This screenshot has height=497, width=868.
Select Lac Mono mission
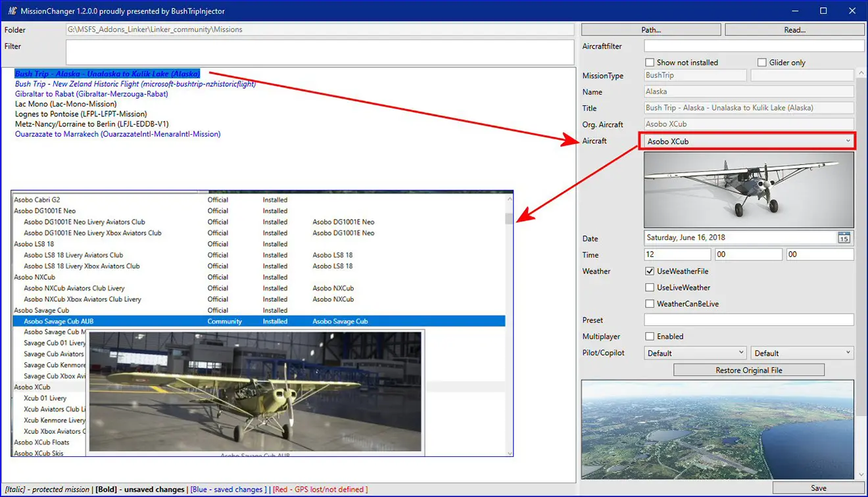[66, 104]
